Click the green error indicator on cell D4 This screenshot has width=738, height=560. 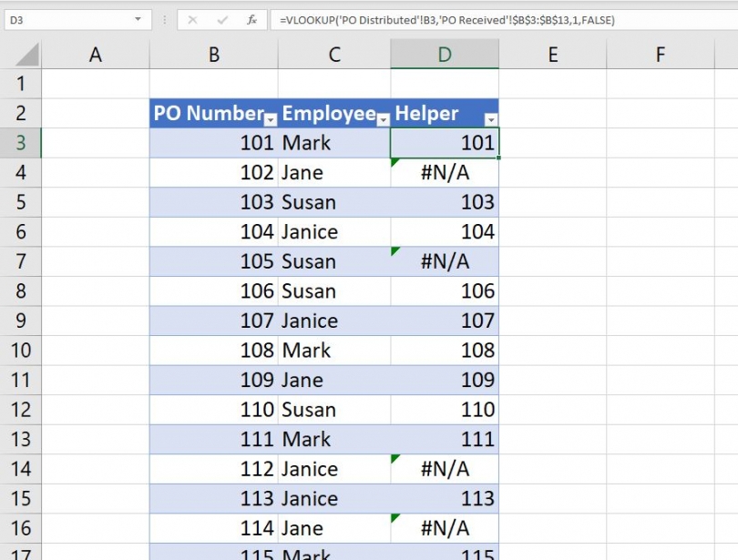(395, 159)
